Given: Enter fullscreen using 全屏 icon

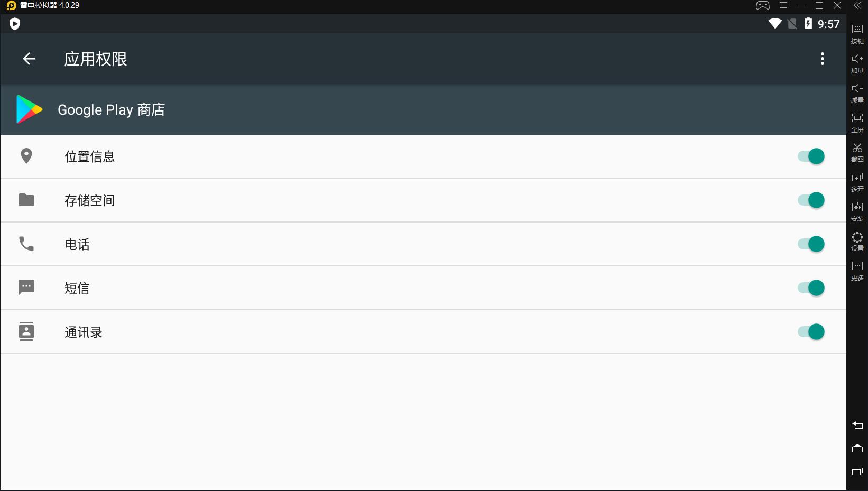Looking at the screenshot, I should (857, 122).
